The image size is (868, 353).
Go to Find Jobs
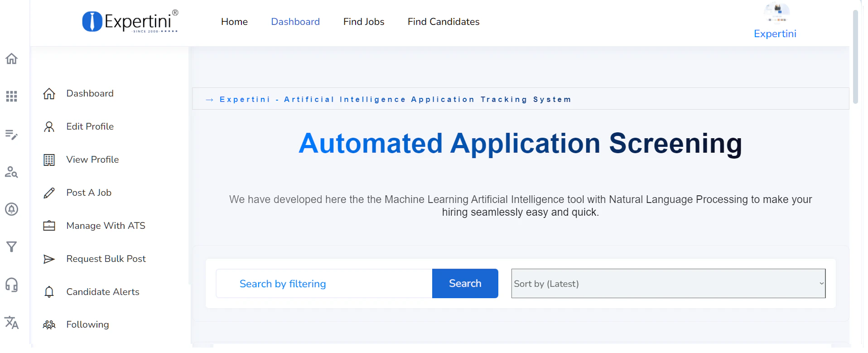[364, 22]
